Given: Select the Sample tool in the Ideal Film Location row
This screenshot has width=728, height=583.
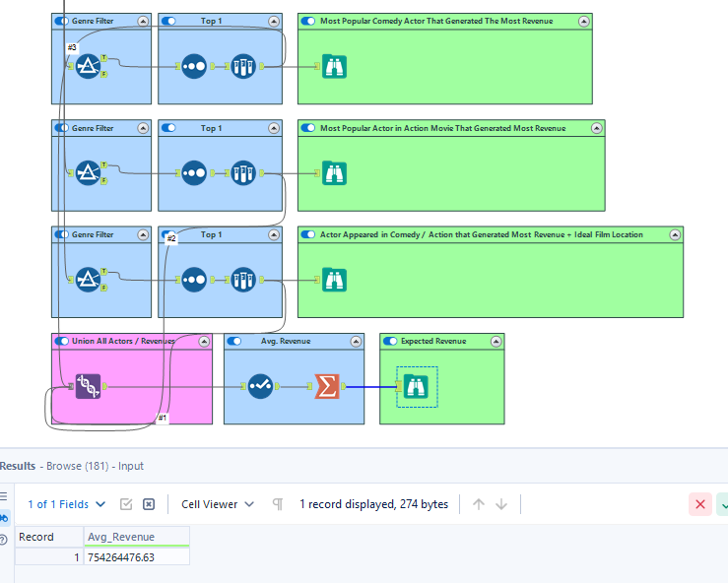Looking at the screenshot, I should point(243,280).
